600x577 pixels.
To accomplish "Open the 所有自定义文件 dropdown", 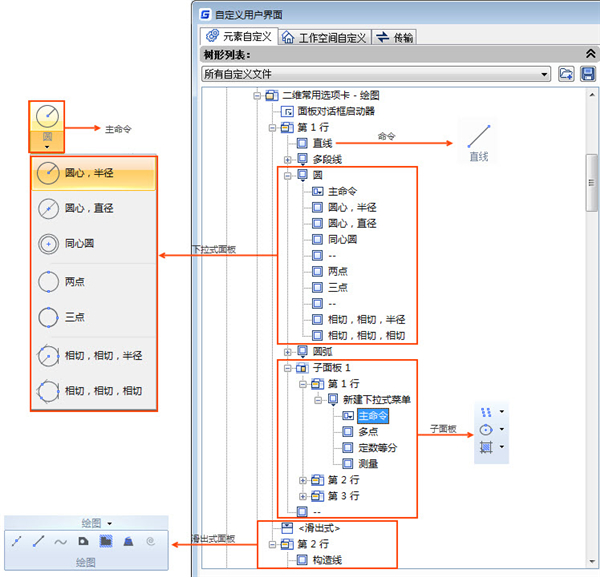I will 376,74.
